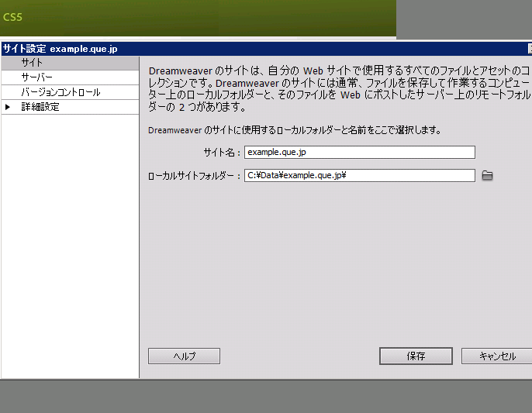Click the サイト設定 example.que.jp title bar
Screen dimensions: 532x413
pos(267,49)
